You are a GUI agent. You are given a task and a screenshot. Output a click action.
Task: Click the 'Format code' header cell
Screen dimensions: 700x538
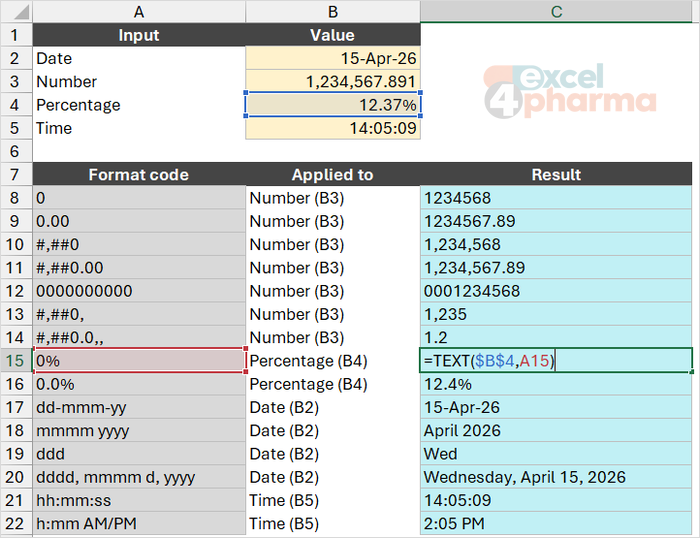[139, 175]
